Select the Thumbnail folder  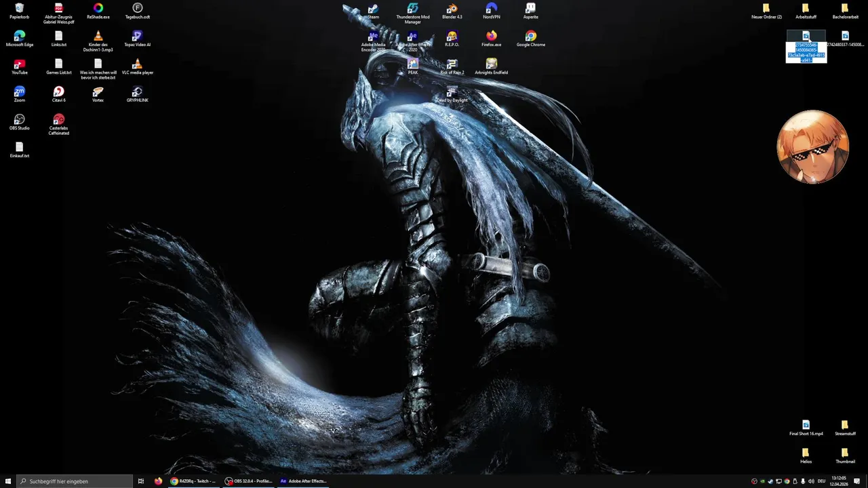[x=845, y=455]
